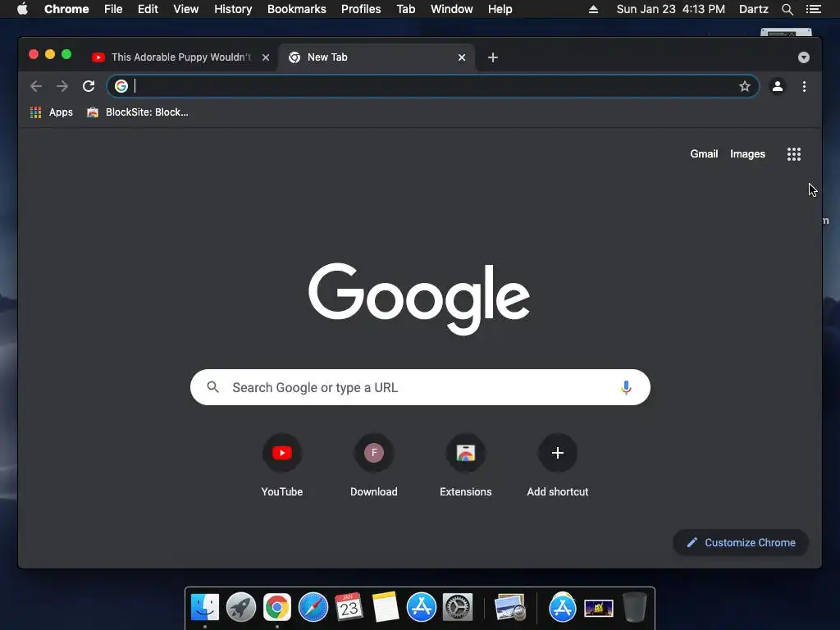Open the Tab menu
Viewport: 840px width, 630px height.
pyautogui.click(x=406, y=9)
